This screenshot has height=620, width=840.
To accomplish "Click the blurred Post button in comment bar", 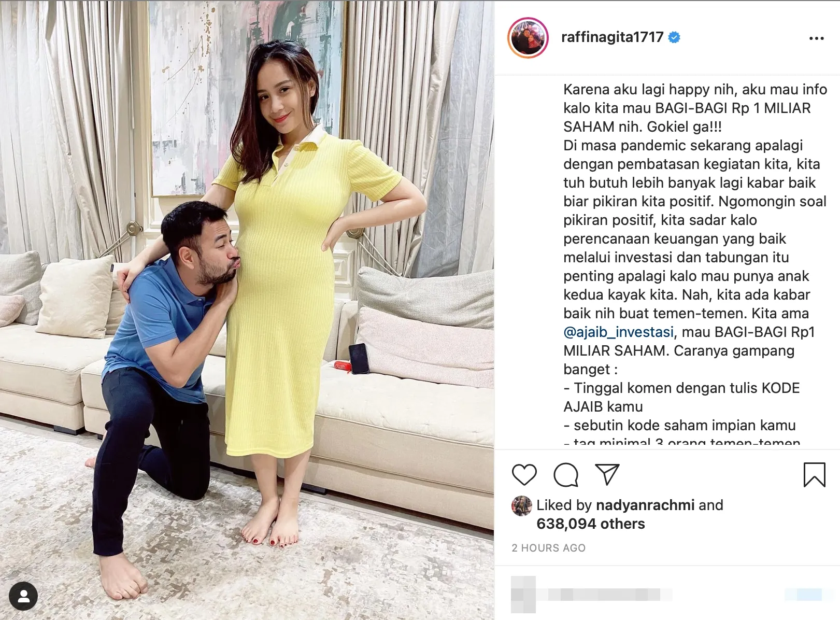I will (x=803, y=595).
